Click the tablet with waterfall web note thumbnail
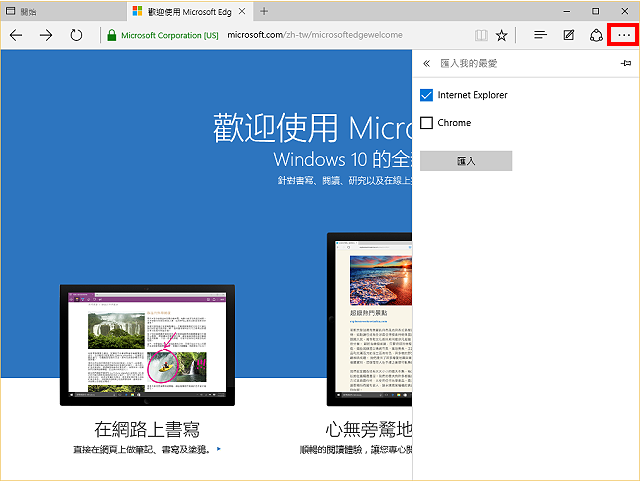This screenshot has width=644, height=481. [147, 345]
